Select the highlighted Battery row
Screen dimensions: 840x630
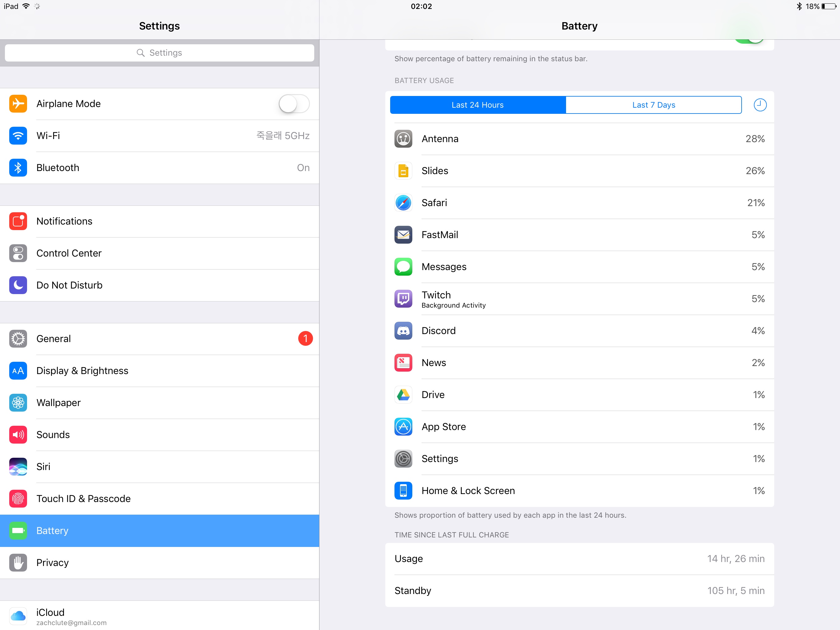point(160,531)
